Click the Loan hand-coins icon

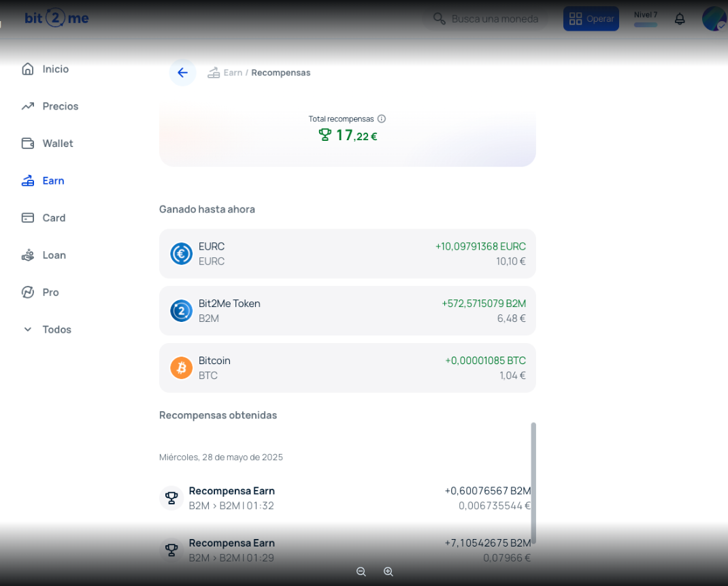[28, 255]
